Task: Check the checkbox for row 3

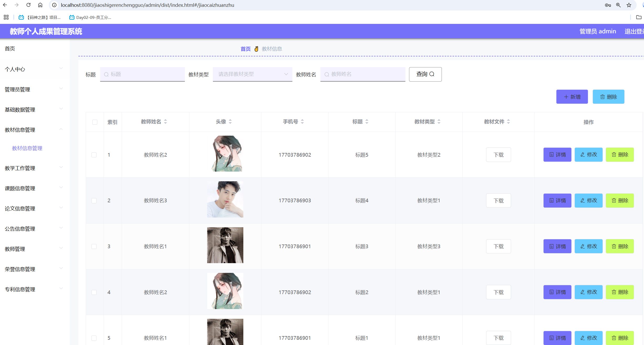Action: 94,246
